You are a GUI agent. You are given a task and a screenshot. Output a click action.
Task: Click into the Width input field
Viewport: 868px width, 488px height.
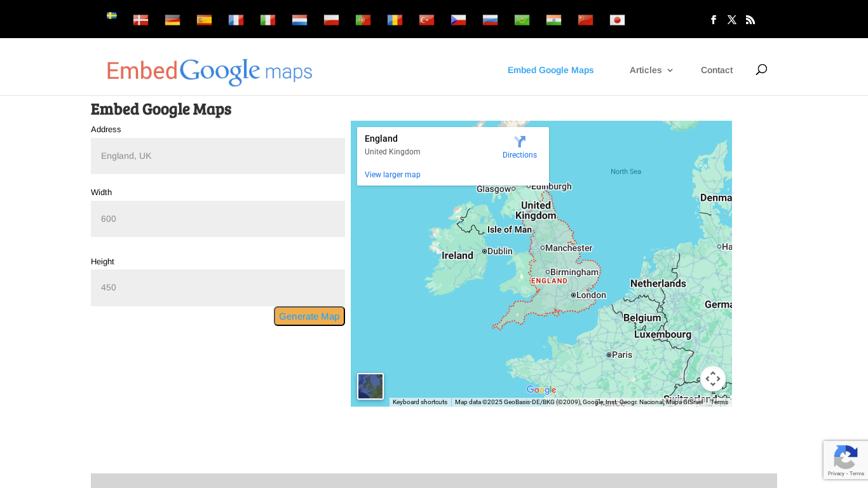pyautogui.click(x=218, y=219)
